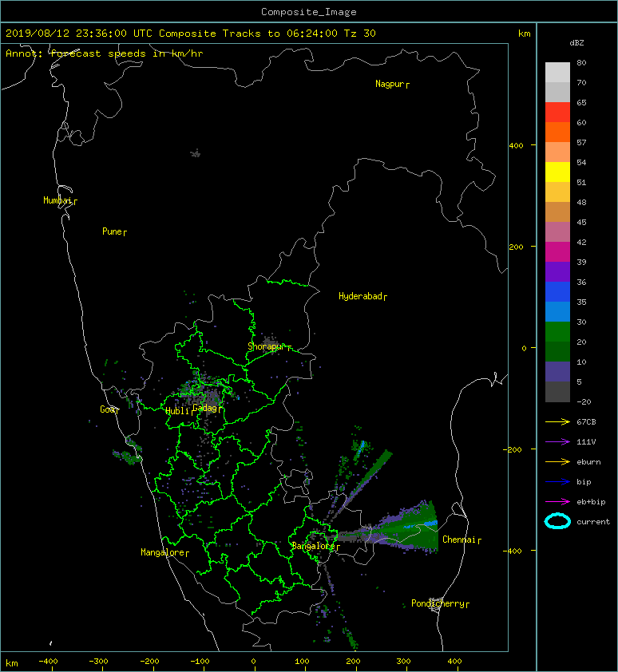This screenshot has width=618, height=672.
Task: Click the cyan ellipse 'current' legend icon
Action: point(557,521)
